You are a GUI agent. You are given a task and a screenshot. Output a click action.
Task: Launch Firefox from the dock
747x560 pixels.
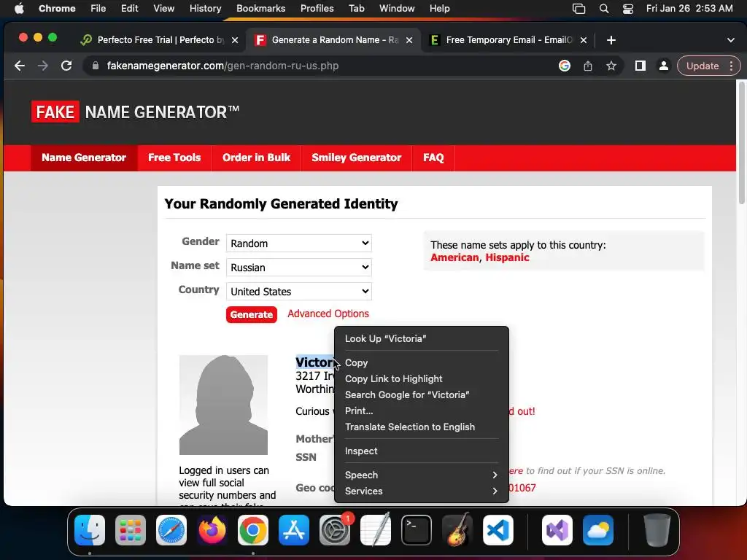tap(212, 530)
